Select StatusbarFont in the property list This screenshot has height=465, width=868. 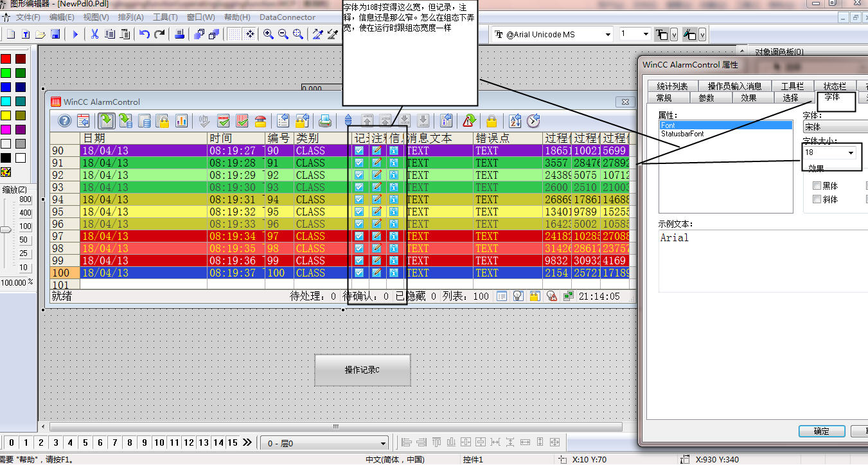pyautogui.click(x=682, y=134)
